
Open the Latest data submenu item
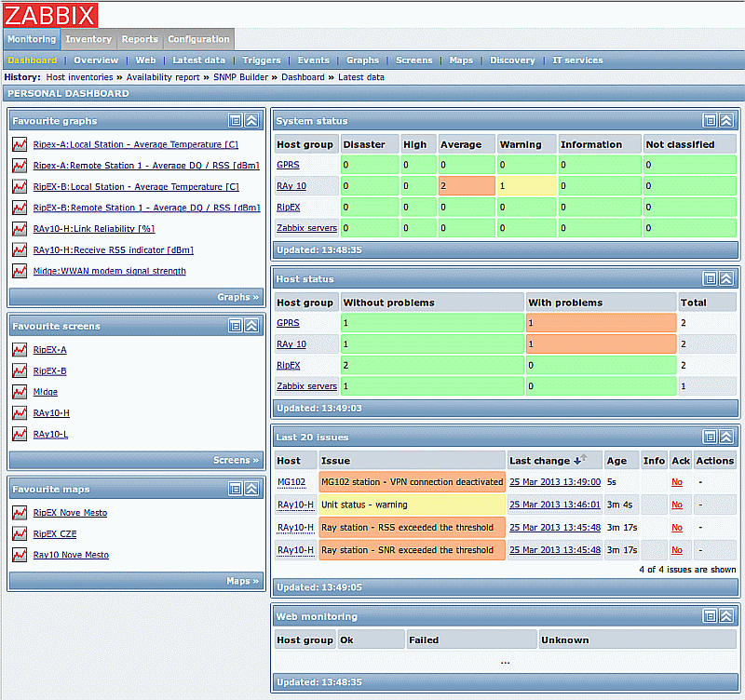(x=198, y=61)
